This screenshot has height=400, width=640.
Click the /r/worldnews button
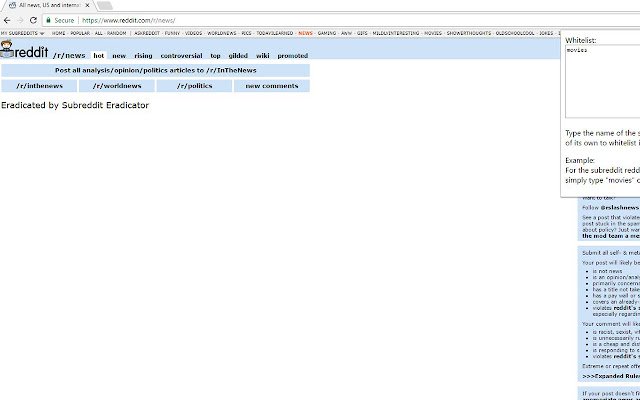pyautogui.click(x=117, y=86)
